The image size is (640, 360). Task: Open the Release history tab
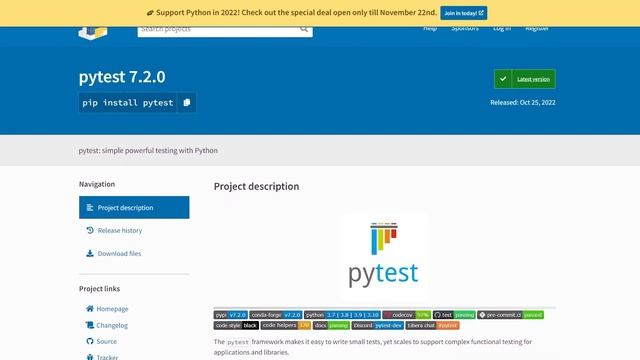coord(134,231)
